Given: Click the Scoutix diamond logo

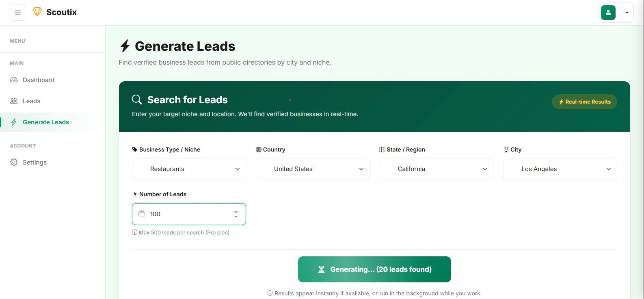Looking at the screenshot, I should 37,12.
